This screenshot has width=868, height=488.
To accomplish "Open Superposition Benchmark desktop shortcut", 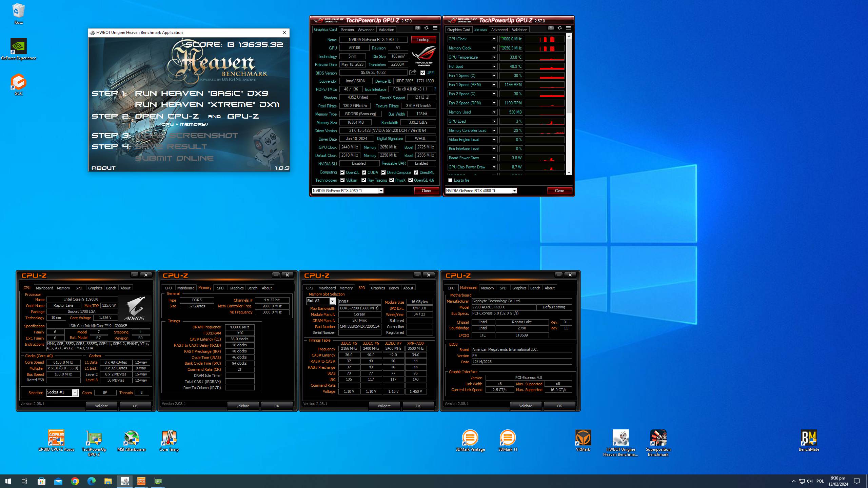I will click(x=658, y=443).
